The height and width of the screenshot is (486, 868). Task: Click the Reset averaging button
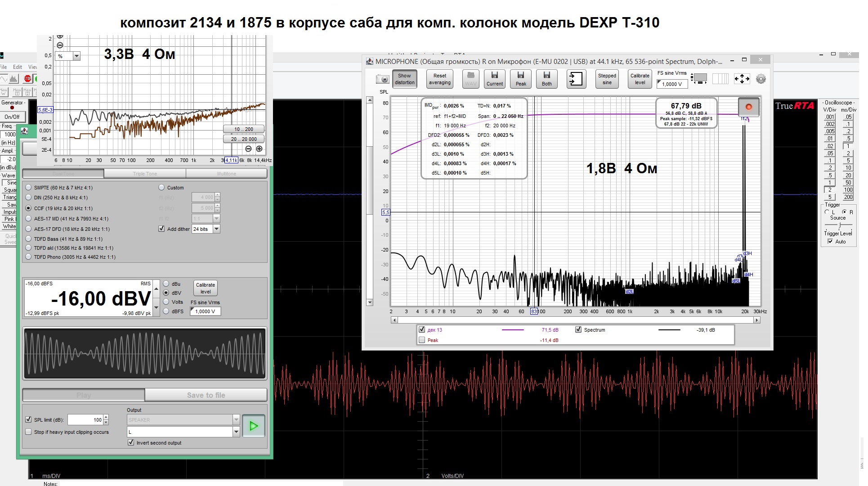click(x=439, y=79)
